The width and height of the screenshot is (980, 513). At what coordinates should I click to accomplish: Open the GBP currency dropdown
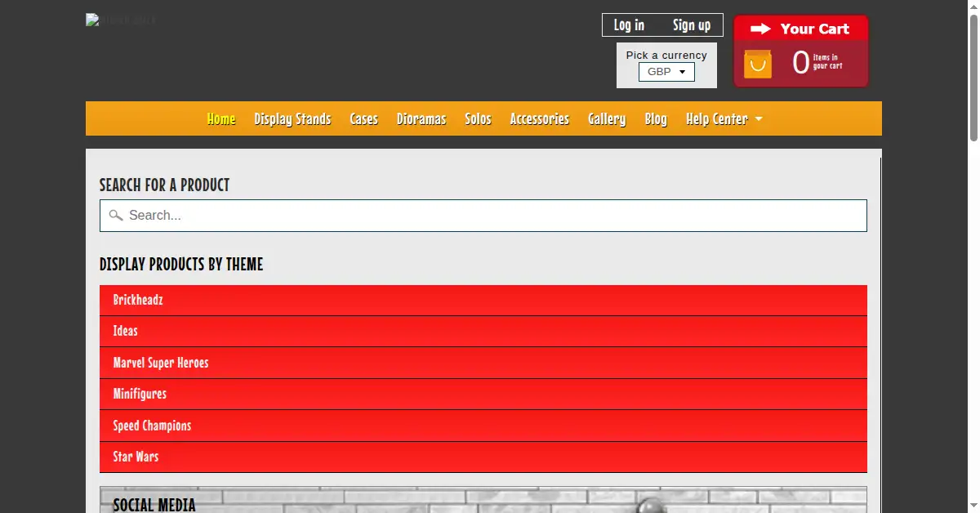[666, 72]
